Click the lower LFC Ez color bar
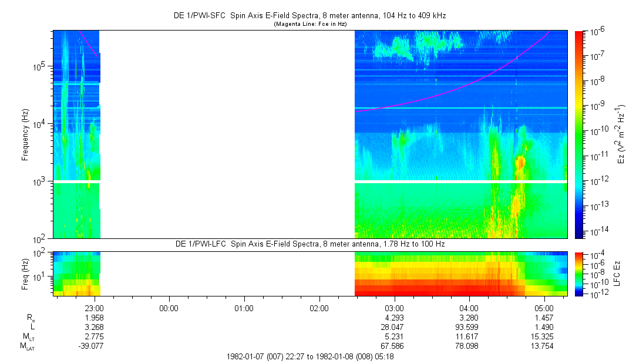This screenshot has height=364, width=636. click(x=580, y=274)
